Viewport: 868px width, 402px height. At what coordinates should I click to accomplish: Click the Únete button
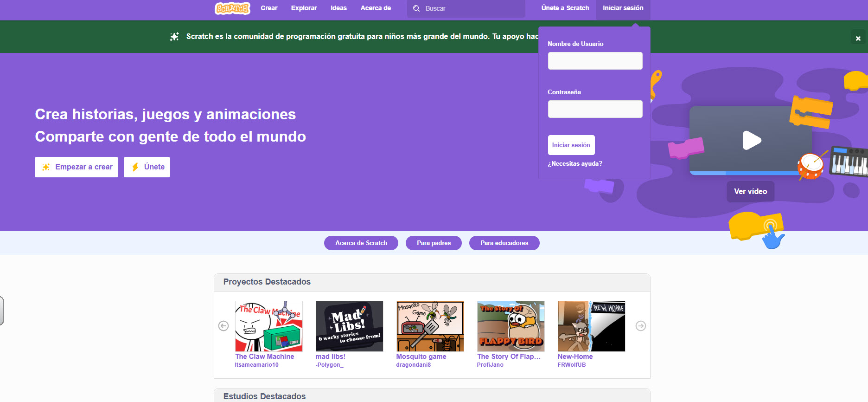click(x=147, y=167)
